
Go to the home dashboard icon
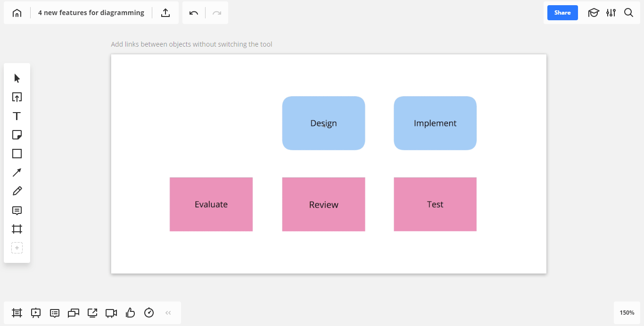click(x=17, y=13)
